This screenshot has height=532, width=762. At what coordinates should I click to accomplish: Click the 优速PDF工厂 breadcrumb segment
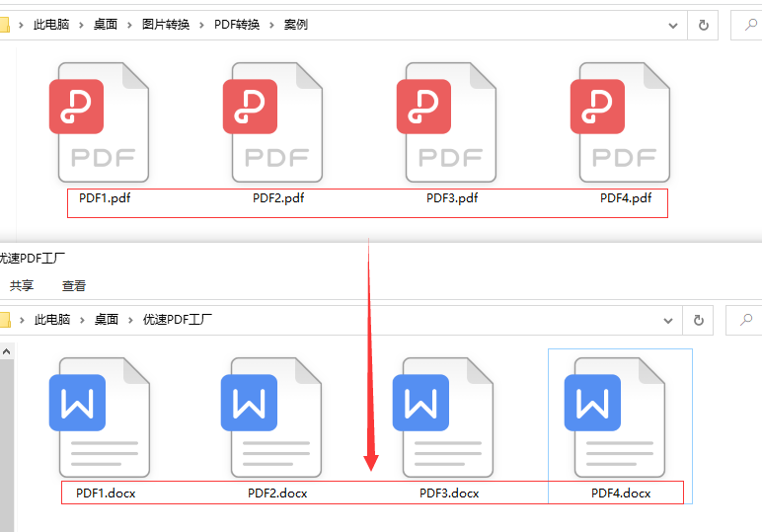[178, 319]
